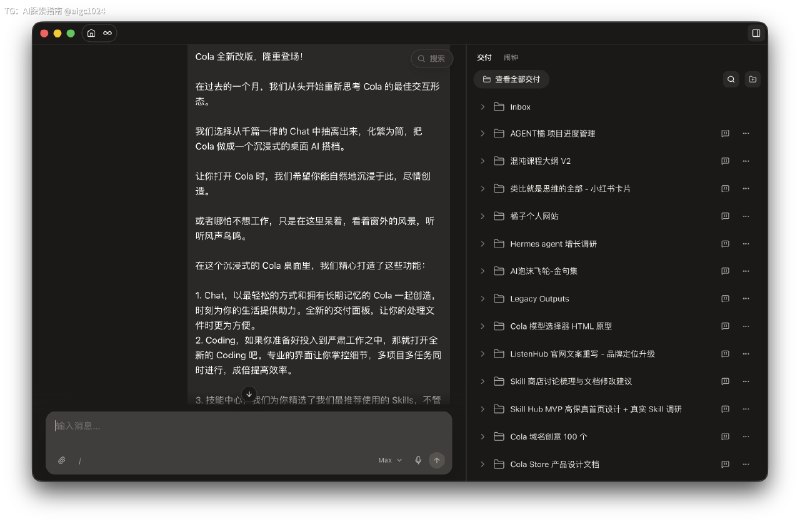Expand the 混沌课程大纲 V2 folder chevron
Screen dimensions: 800x524
pos(483,161)
